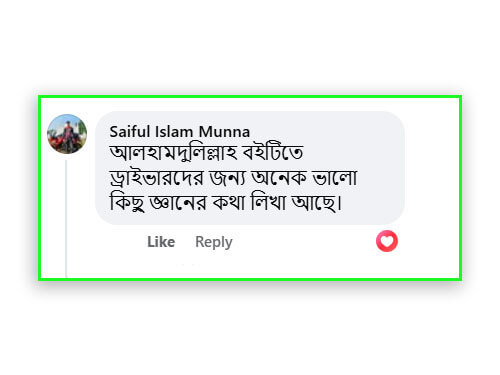Click the word আছে। ending the comment
The height and width of the screenshot is (375, 500).
(317, 203)
